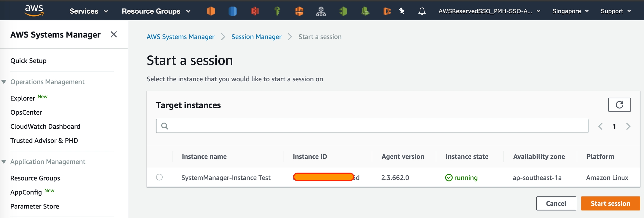
Task: Open the blue RDS shortcut icon
Action: (x=233, y=11)
